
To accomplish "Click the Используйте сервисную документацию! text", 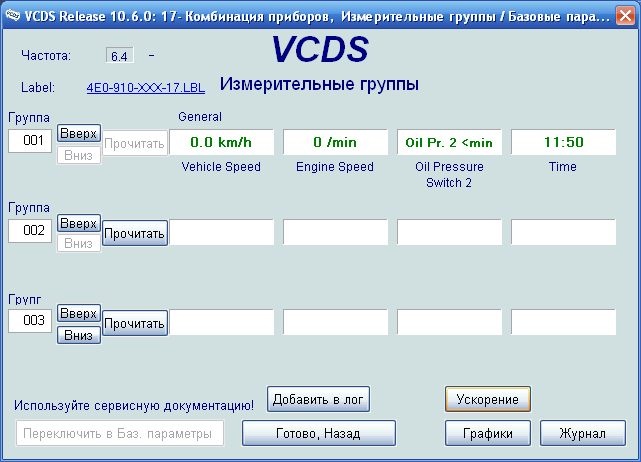I will [x=134, y=406].
